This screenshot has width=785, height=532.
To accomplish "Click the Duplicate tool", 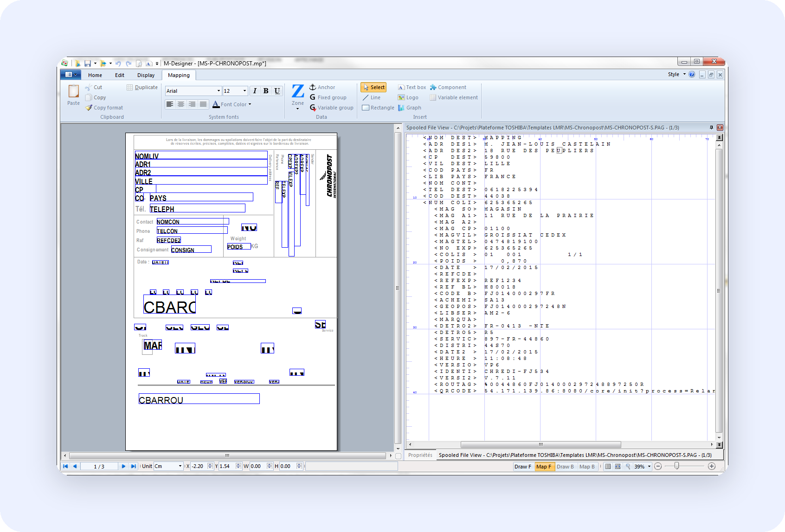I will [142, 87].
